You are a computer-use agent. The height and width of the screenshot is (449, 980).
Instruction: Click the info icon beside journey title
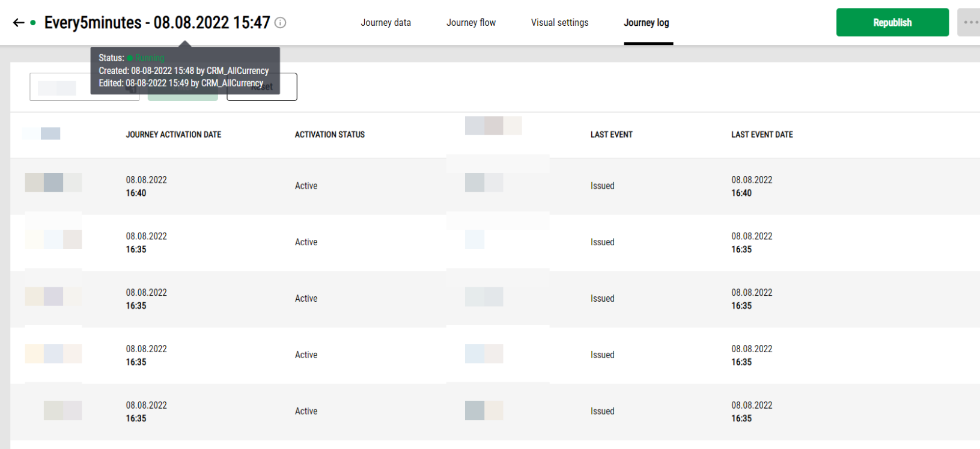pos(280,23)
